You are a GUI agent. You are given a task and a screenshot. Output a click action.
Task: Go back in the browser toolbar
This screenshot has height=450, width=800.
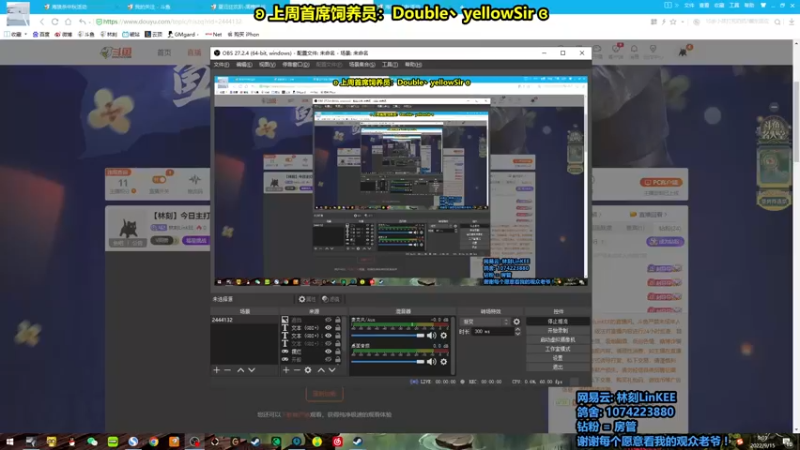(42, 22)
